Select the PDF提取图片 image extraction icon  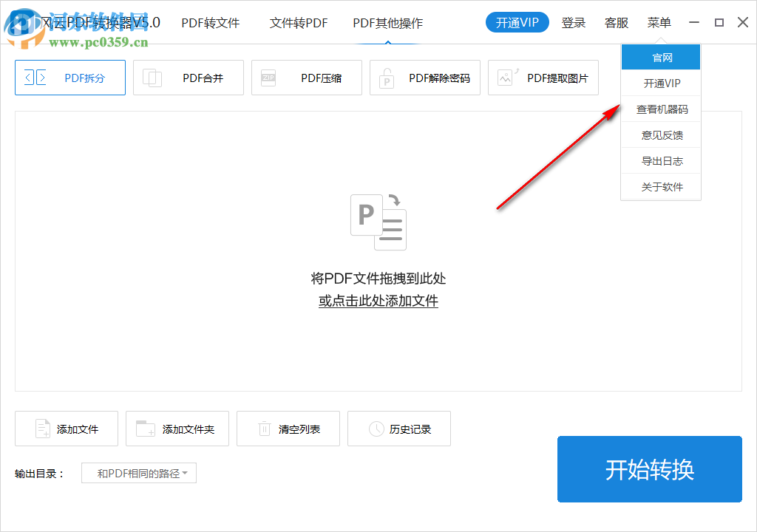click(505, 77)
